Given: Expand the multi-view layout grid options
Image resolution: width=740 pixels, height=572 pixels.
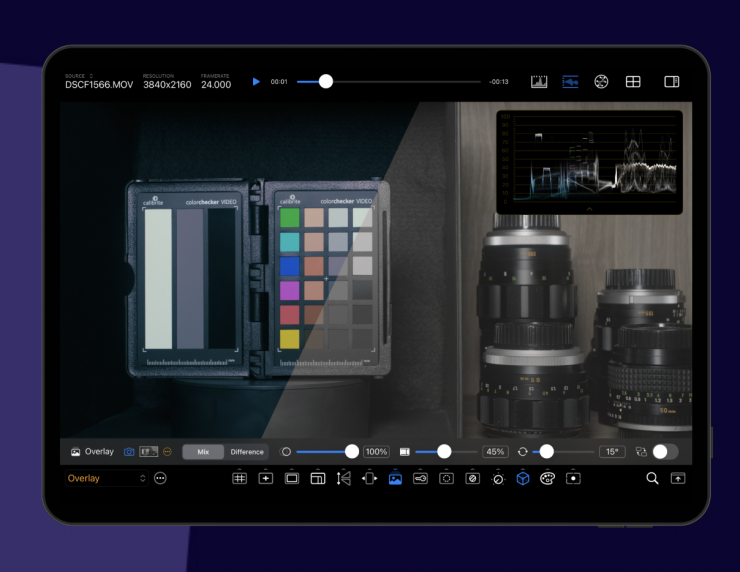Looking at the screenshot, I should pyautogui.click(x=633, y=82).
